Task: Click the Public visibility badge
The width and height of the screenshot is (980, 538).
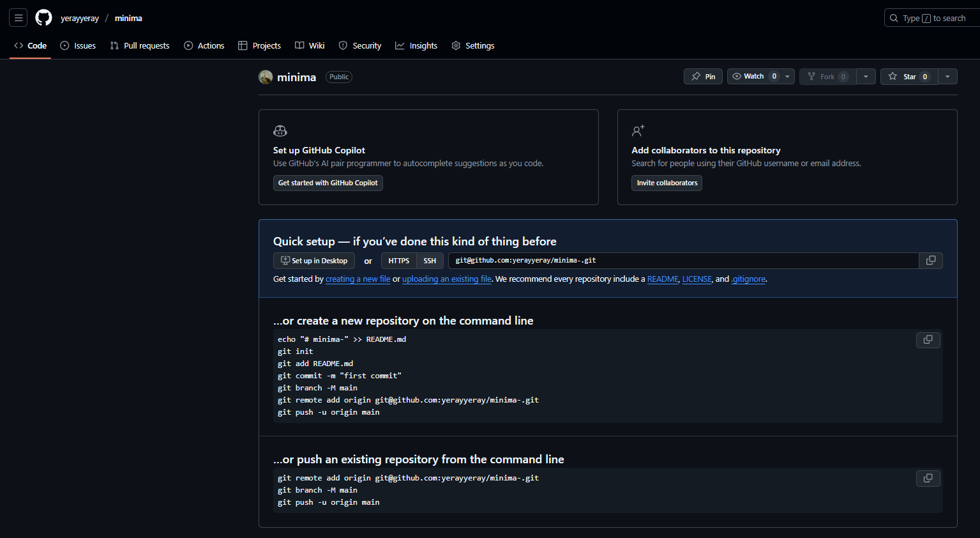Action: tap(338, 77)
